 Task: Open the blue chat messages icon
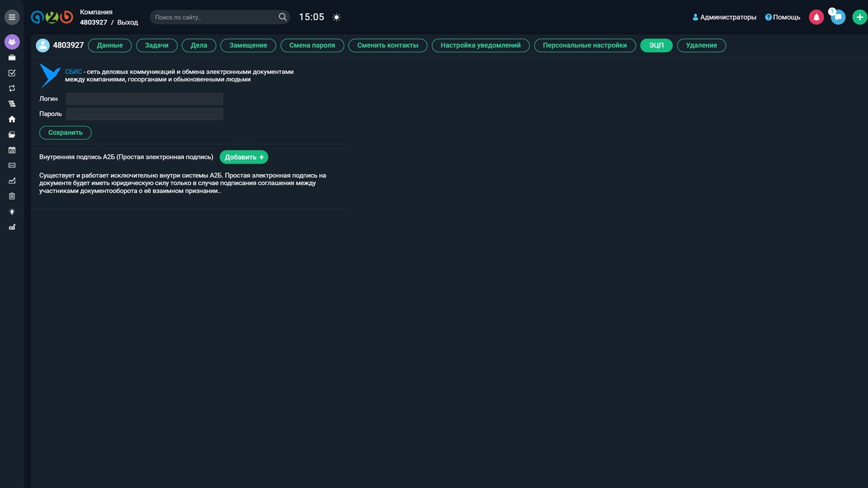pos(838,17)
